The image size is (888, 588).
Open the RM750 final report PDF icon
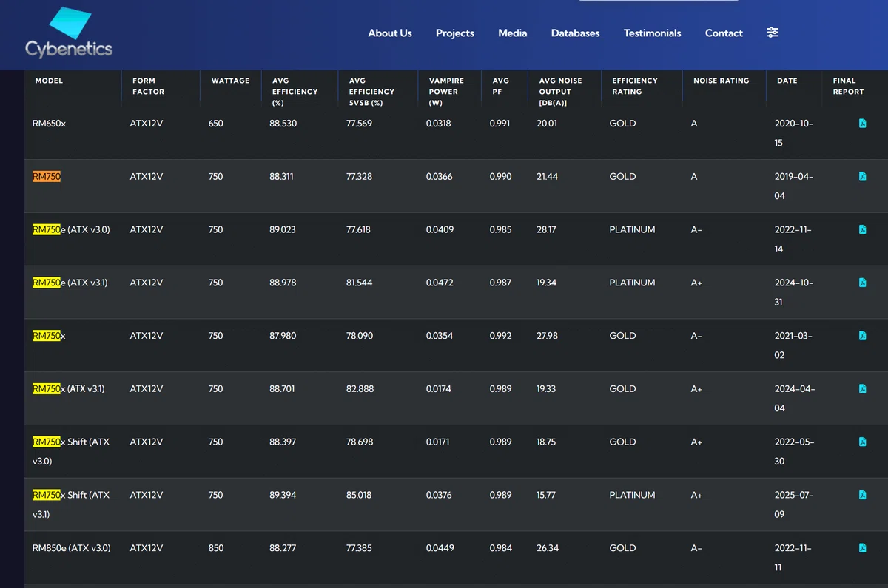pos(862,177)
